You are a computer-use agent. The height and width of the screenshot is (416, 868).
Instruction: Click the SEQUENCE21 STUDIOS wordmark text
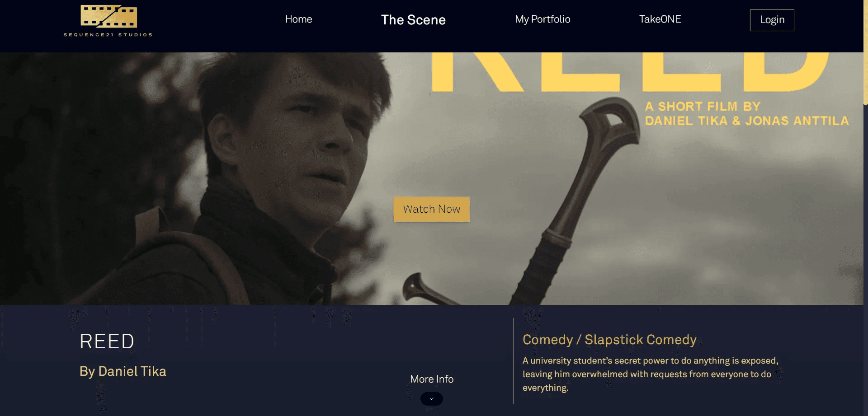(108, 35)
